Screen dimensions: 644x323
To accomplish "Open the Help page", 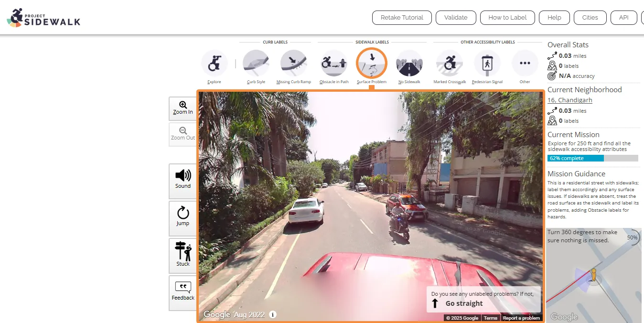I will coord(554,18).
